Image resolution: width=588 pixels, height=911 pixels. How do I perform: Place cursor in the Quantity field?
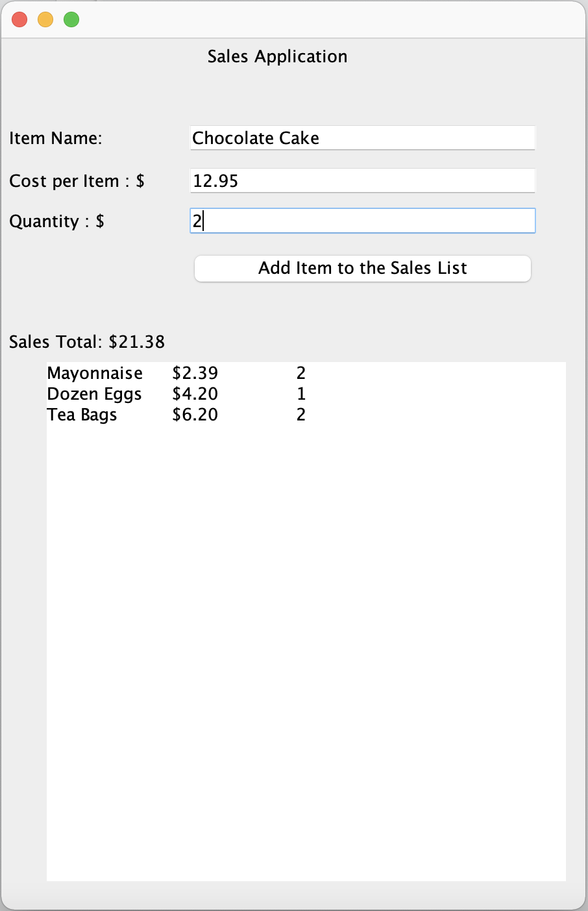tap(362, 221)
